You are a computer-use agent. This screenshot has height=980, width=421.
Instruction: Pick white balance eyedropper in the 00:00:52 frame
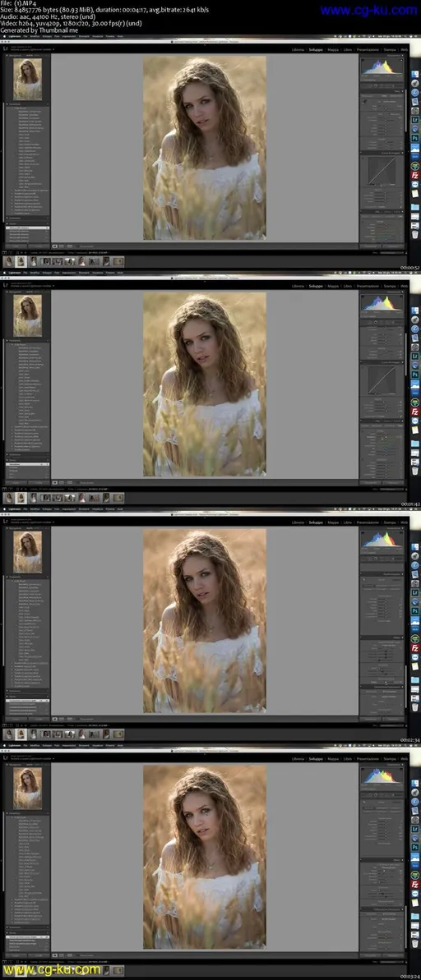(365, 102)
